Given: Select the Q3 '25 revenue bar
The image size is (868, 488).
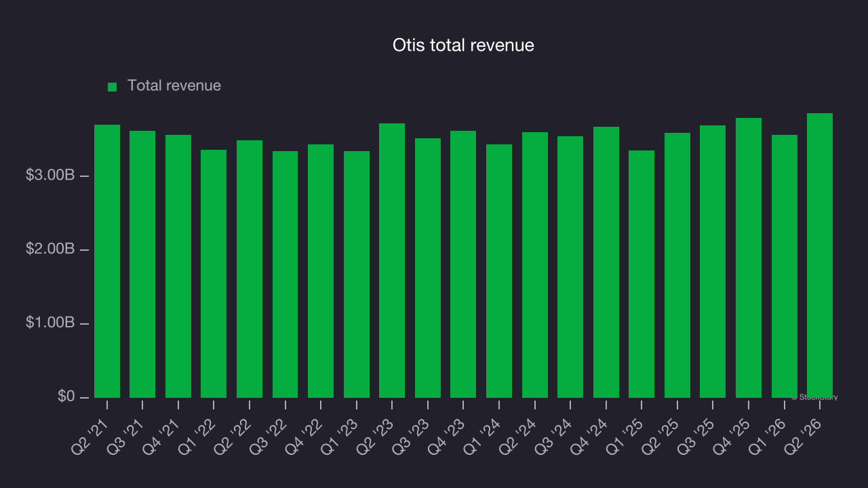Looking at the screenshot, I should [x=713, y=262].
